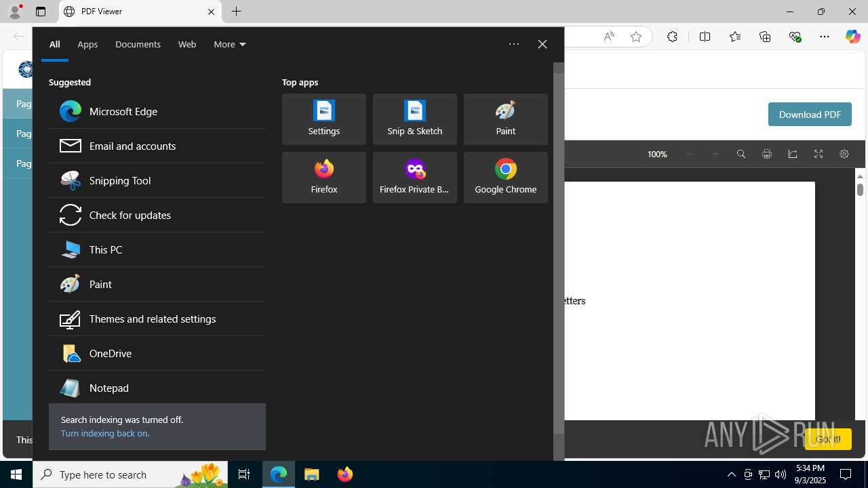
Task: Toggle Edge split screen
Action: tap(705, 37)
